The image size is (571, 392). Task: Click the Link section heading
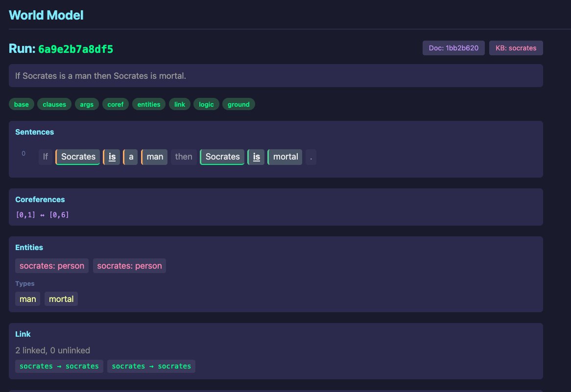pyautogui.click(x=23, y=334)
